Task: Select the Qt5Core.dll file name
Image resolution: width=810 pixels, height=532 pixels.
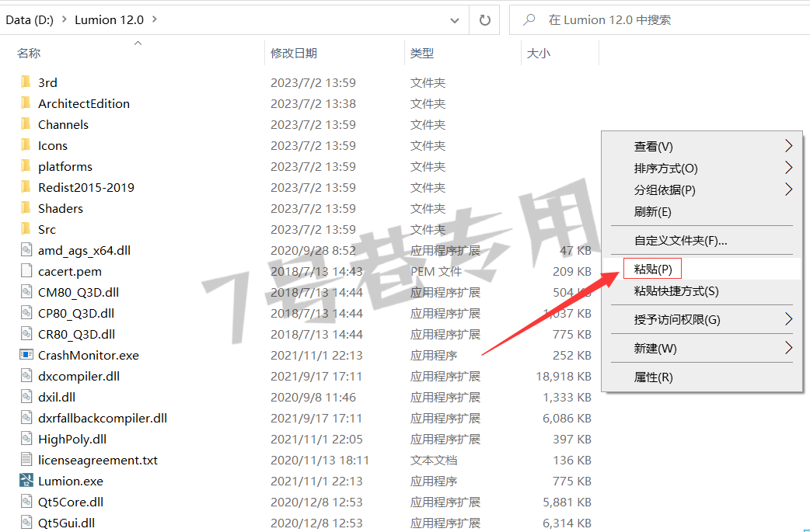Action: (x=71, y=502)
